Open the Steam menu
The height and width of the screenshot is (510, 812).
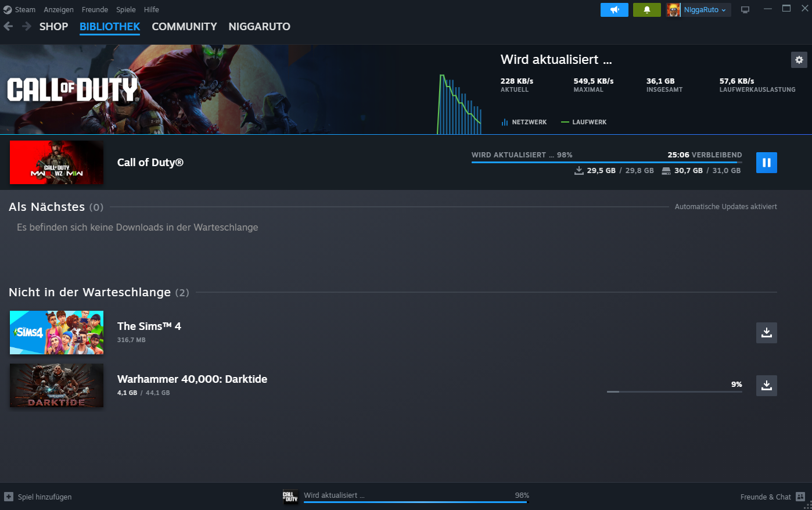pyautogui.click(x=25, y=10)
